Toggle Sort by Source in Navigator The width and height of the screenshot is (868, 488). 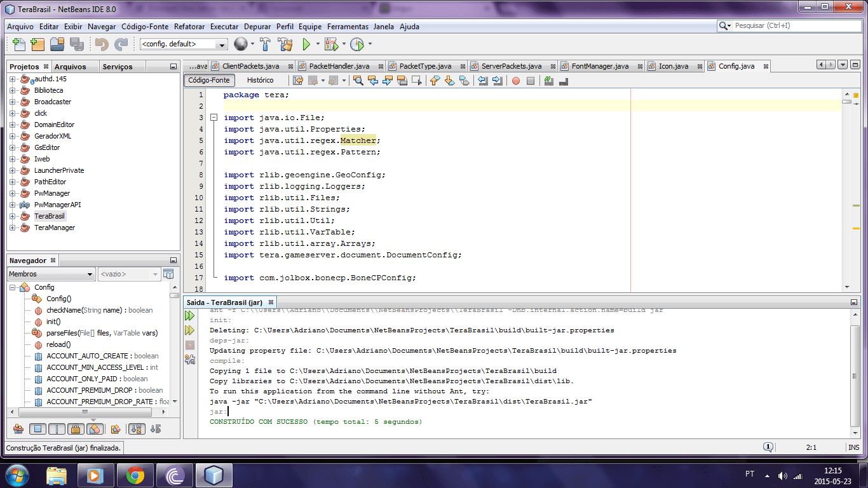[x=156, y=429]
